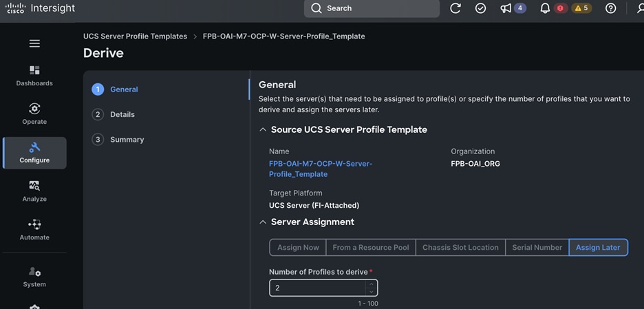Viewport: 644px width, 309px height.
Task: Choose the Serial Number option
Action: tap(537, 247)
